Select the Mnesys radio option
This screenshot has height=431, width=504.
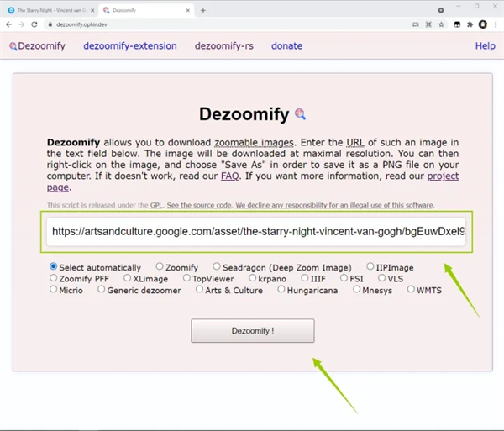[356, 289]
